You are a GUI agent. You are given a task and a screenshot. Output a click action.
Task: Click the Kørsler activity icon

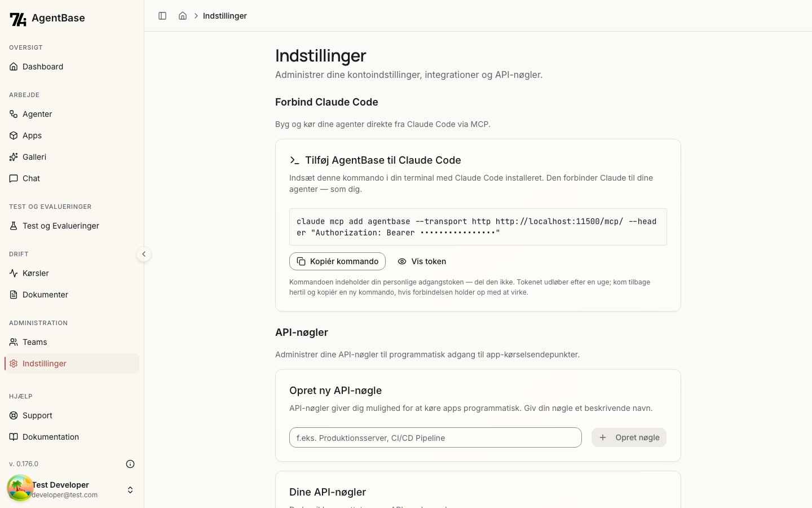pos(14,273)
